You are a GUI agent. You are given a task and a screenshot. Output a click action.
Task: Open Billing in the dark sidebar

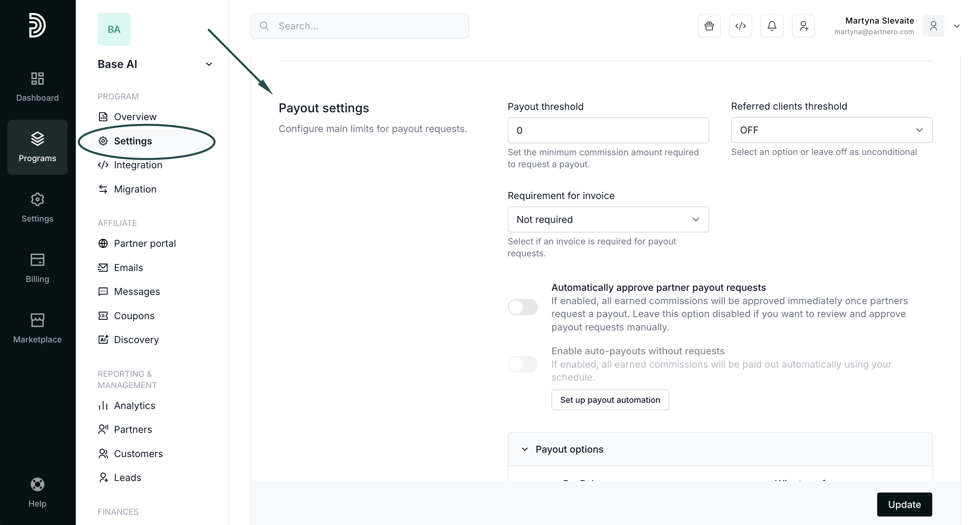[x=37, y=268]
